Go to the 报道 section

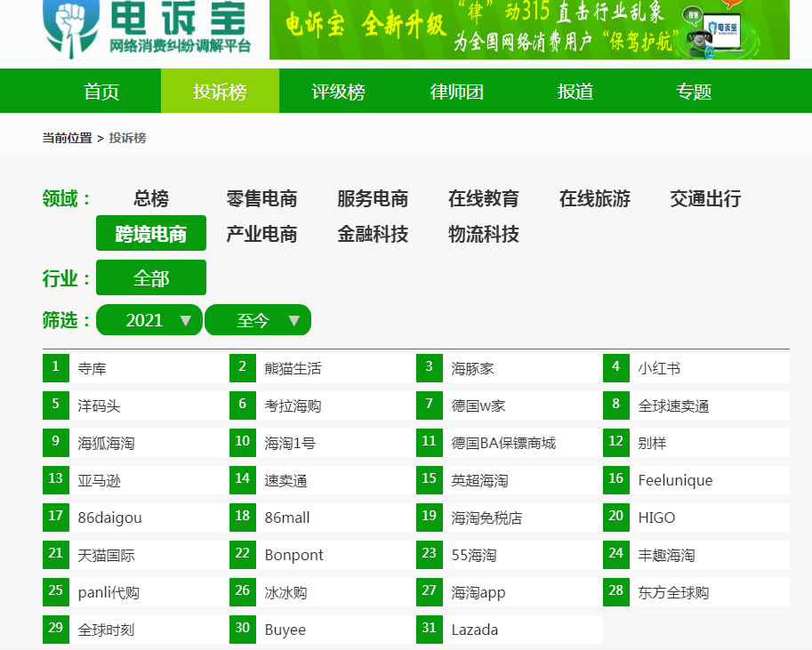tap(575, 92)
